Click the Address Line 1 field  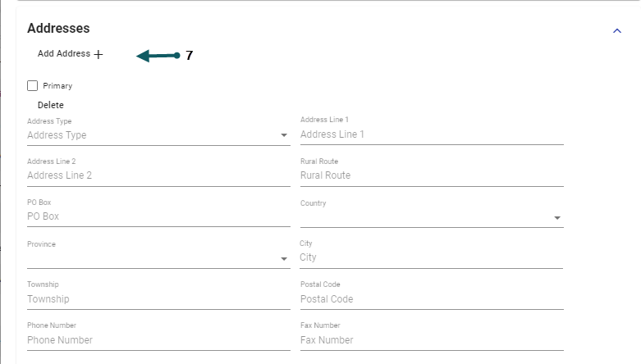(x=432, y=134)
